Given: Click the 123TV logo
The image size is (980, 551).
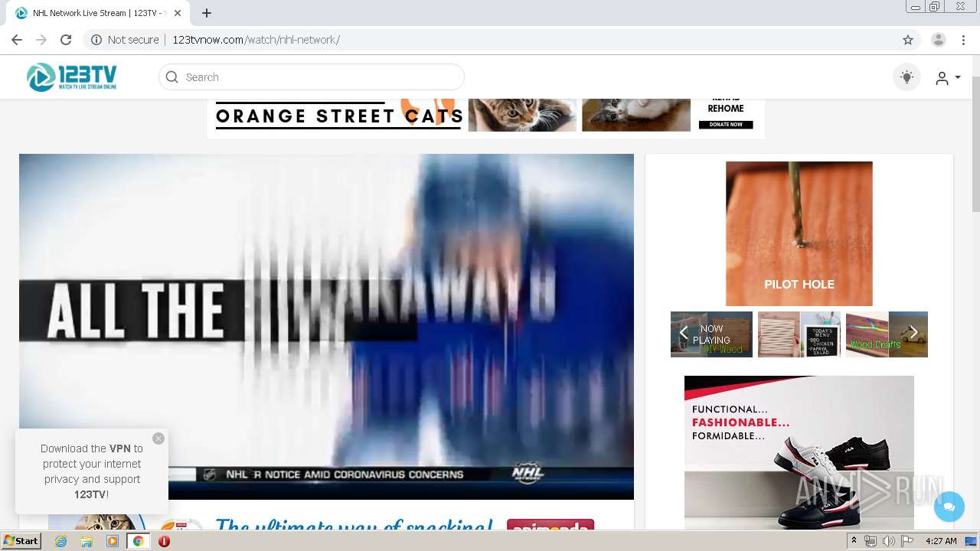Looking at the screenshot, I should point(71,77).
